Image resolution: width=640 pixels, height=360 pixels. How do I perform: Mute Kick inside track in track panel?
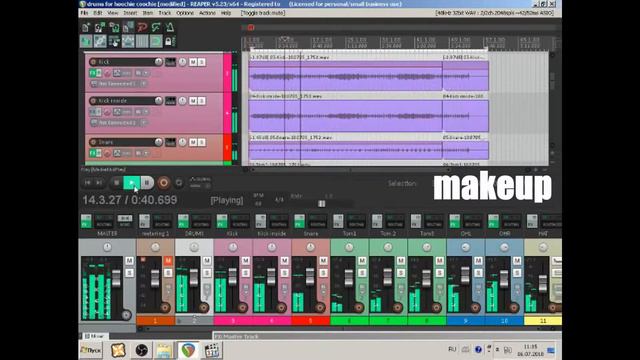(193, 101)
